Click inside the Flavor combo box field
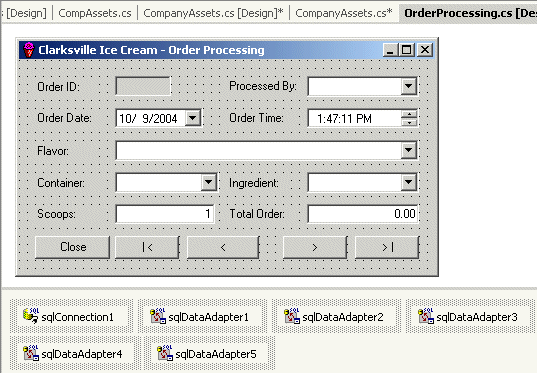The height and width of the screenshot is (373, 537). click(259, 150)
